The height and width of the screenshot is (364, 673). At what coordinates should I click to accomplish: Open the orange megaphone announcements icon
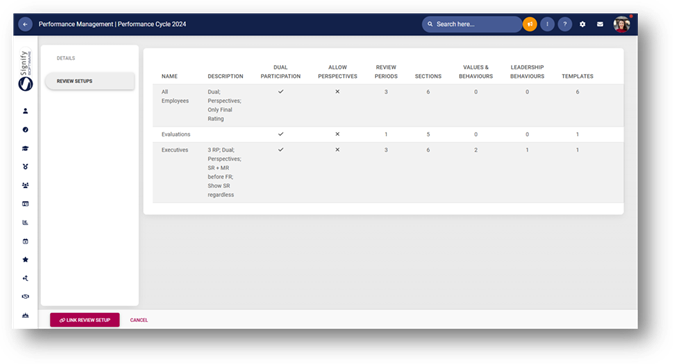click(530, 24)
